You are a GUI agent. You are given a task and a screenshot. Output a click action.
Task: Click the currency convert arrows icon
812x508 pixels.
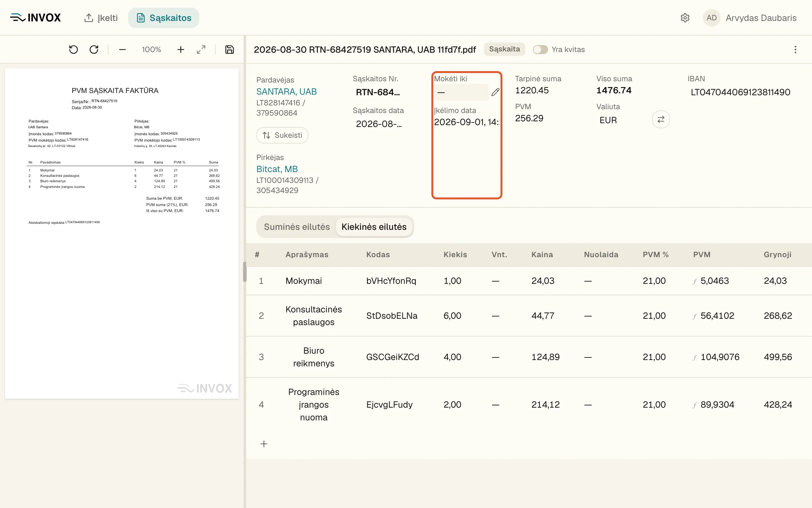click(x=661, y=120)
